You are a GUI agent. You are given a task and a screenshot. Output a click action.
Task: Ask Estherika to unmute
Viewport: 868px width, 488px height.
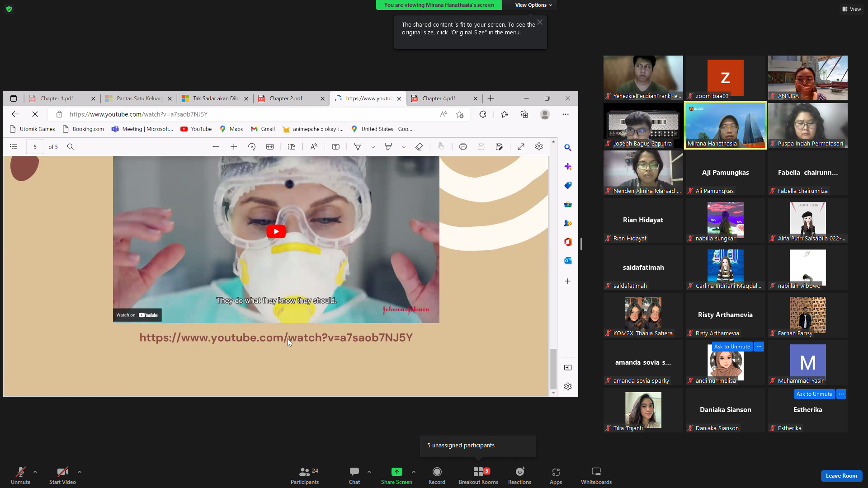[x=814, y=394]
